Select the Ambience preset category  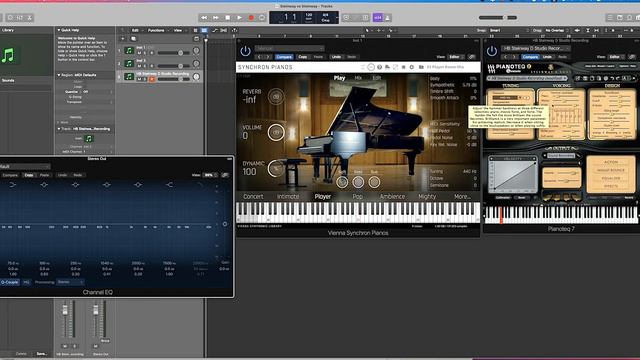coord(392,196)
